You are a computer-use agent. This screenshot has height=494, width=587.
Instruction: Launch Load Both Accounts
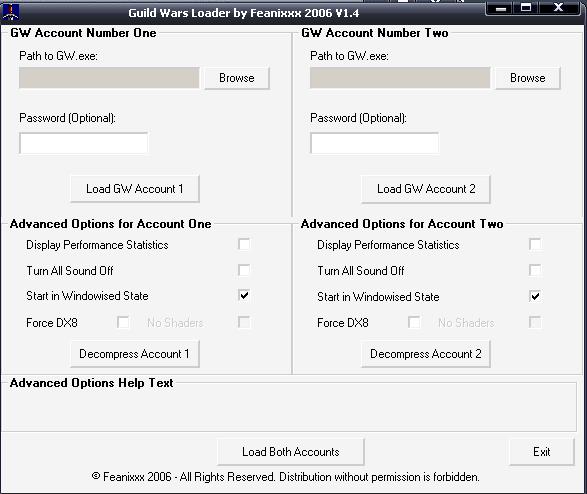[x=291, y=452]
